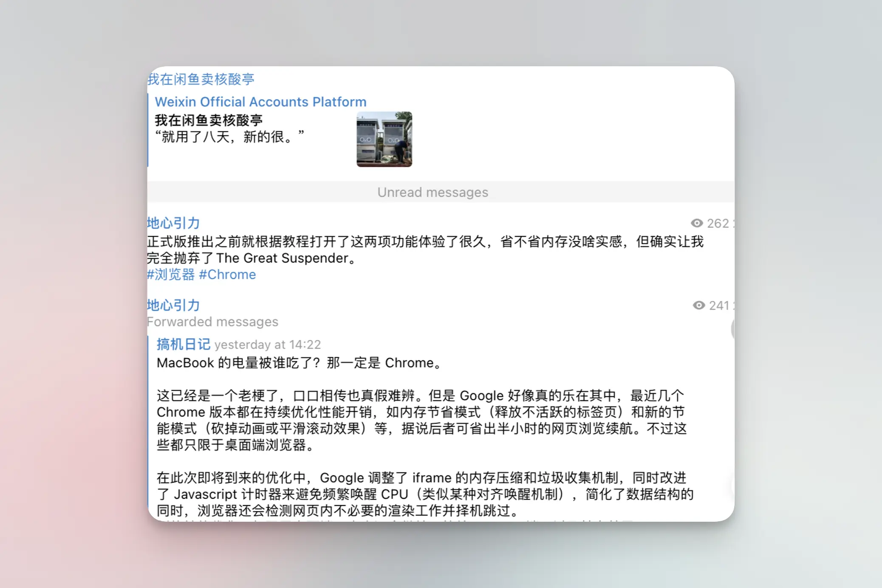The width and height of the screenshot is (882, 588).
Task: Open the nucleic acid booth preview thumbnail
Action: [384, 139]
